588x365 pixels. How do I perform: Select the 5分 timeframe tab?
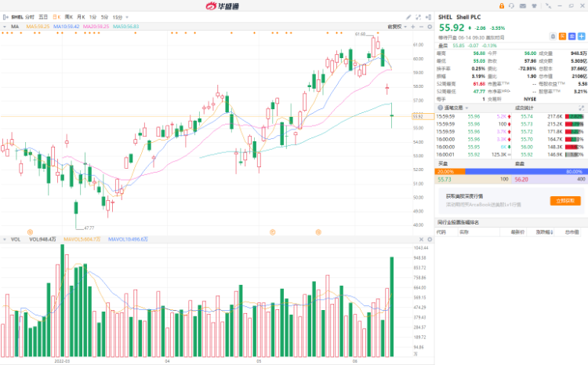pyautogui.click(x=104, y=17)
